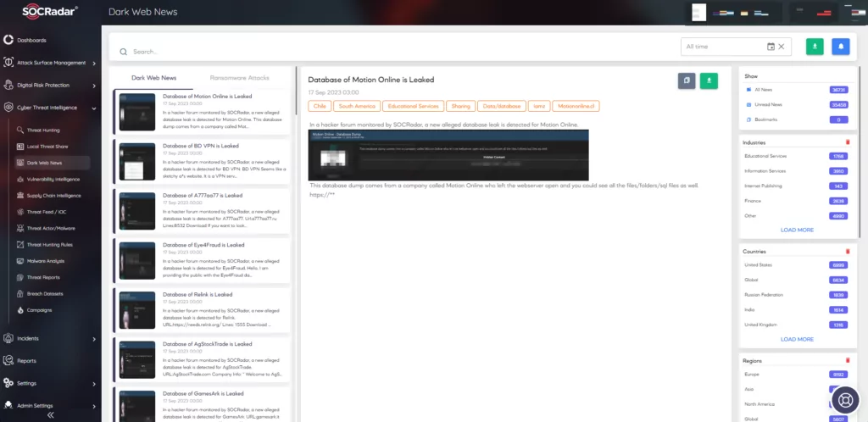Open the Dashboards sidebar icon
Screen dimensions: 868x422
[x=8, y=40]
